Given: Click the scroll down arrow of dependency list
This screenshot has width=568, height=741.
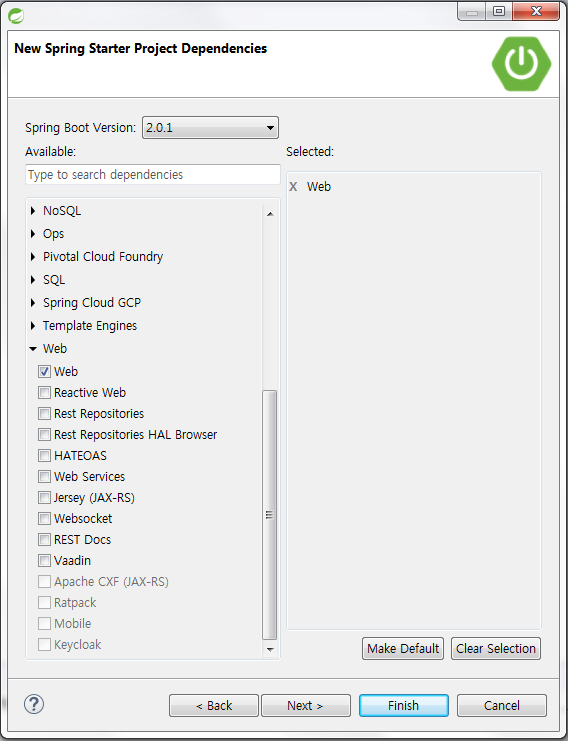Looking at the screenshot, I should pos(270,650).
